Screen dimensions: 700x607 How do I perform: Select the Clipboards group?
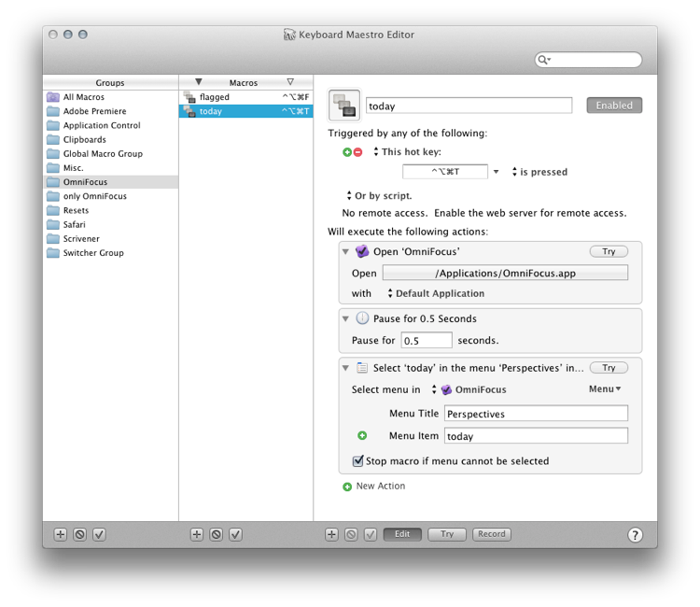pos(111,140)
